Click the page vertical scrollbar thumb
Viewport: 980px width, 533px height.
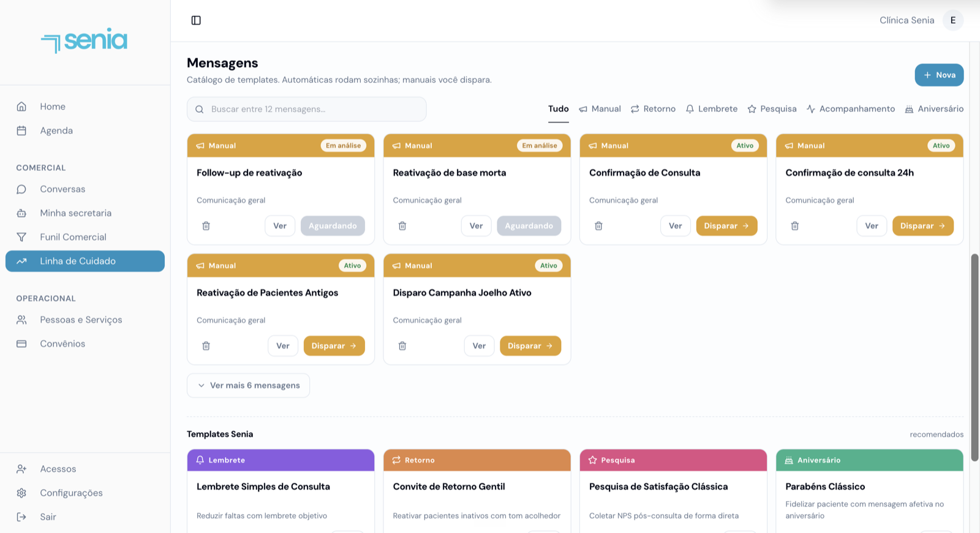pos(974,358)
